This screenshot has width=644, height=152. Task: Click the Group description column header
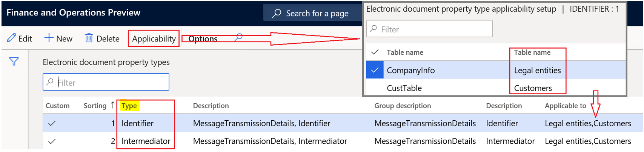(403, 106)
